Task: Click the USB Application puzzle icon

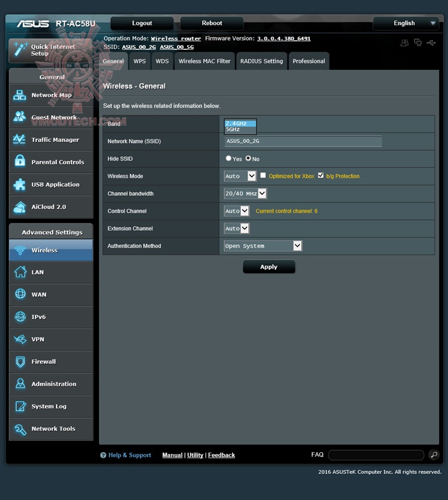Action: click(20, 184)
